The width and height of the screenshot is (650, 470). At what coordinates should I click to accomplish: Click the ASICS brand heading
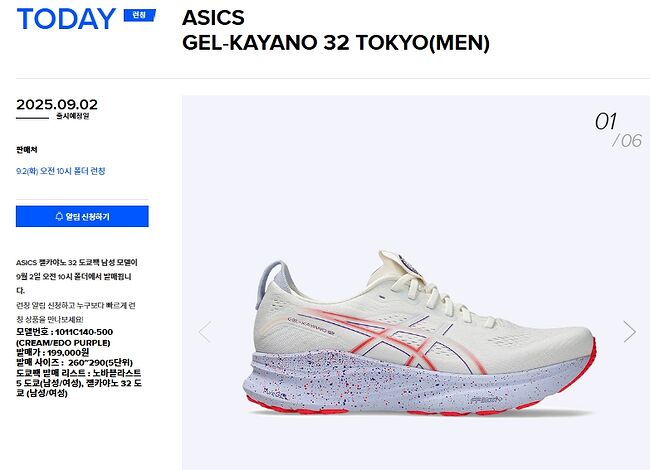click(213, 17)
